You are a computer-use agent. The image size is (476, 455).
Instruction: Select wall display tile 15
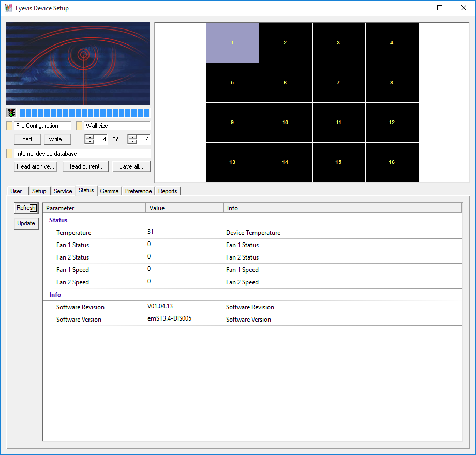[339, 162]
